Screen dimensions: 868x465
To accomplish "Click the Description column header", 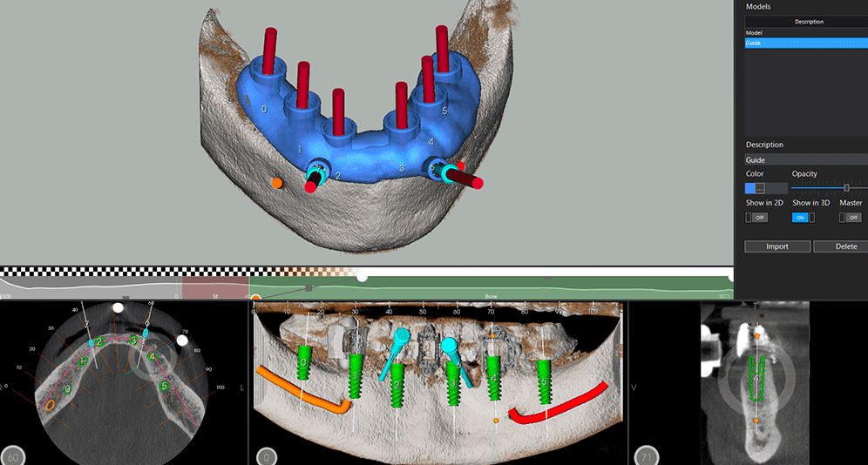I will tap(808, 22).
